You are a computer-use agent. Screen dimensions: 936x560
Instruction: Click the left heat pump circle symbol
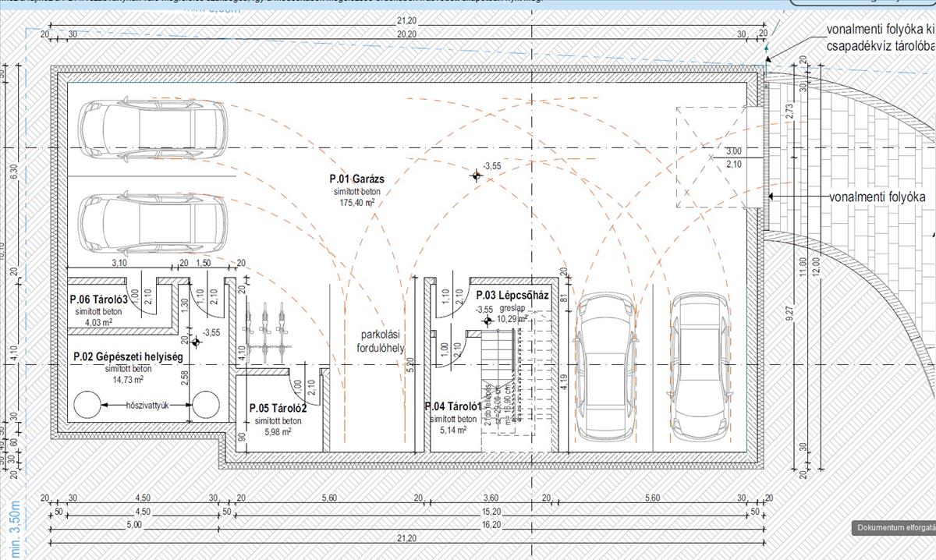click(87, 406)
